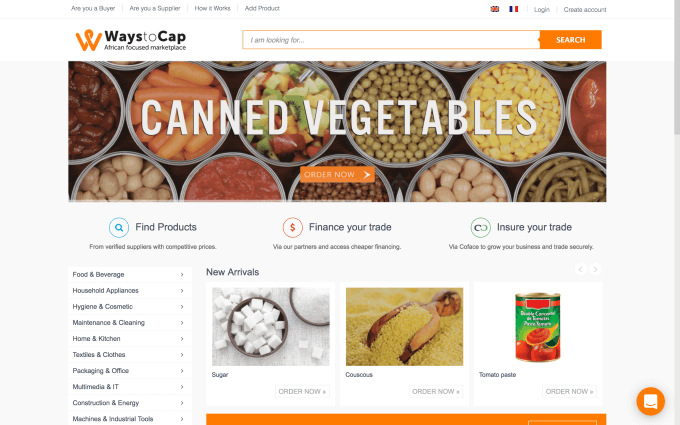Image resolution: width=680 pixels, height=425 pixels.
Task: Show next New Arrivals with right arrow
Action: [595, 269]
